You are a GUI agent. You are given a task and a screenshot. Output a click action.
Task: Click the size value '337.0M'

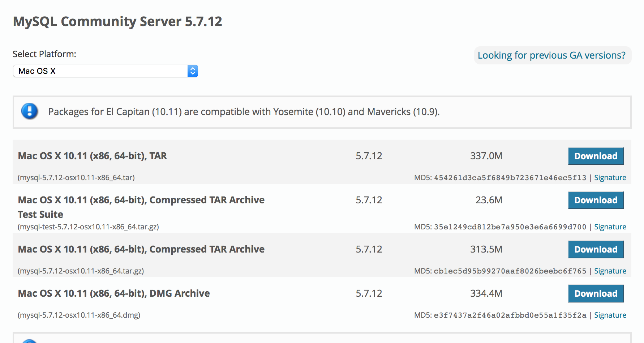click(x=486, y=156)
